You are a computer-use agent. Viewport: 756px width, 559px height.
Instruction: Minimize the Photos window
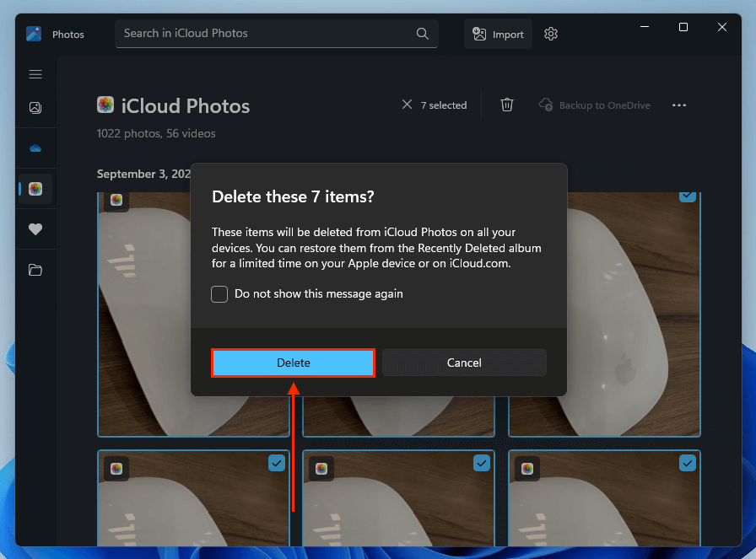645,27
